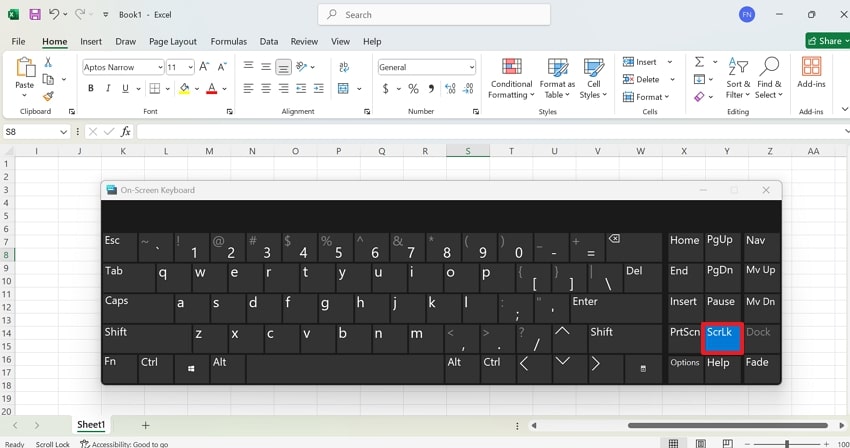Expand the Insert cells dropdown arrow

670,62
